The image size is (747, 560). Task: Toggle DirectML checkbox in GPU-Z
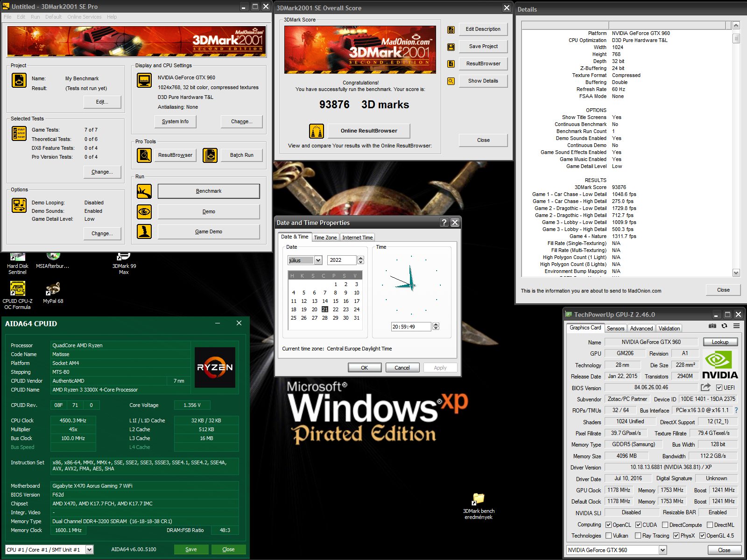[x=710, y=525]
